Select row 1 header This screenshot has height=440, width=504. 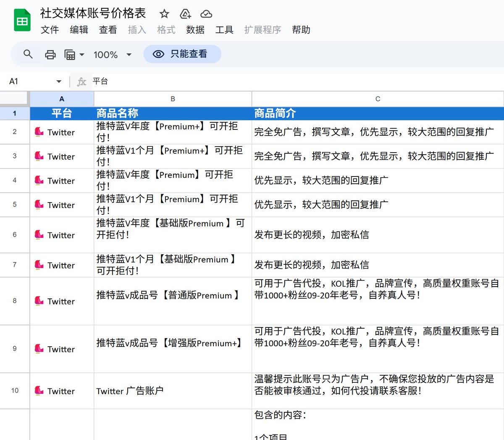[15, 113]
